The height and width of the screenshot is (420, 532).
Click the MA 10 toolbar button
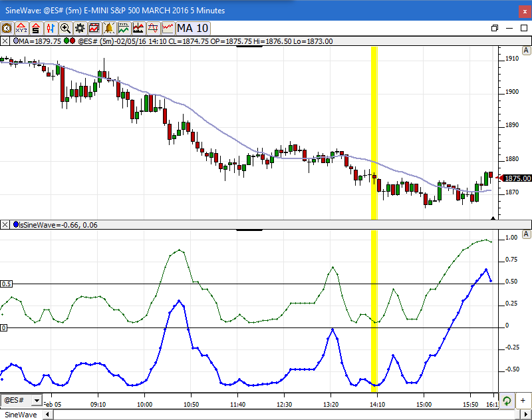pos(194,28)
